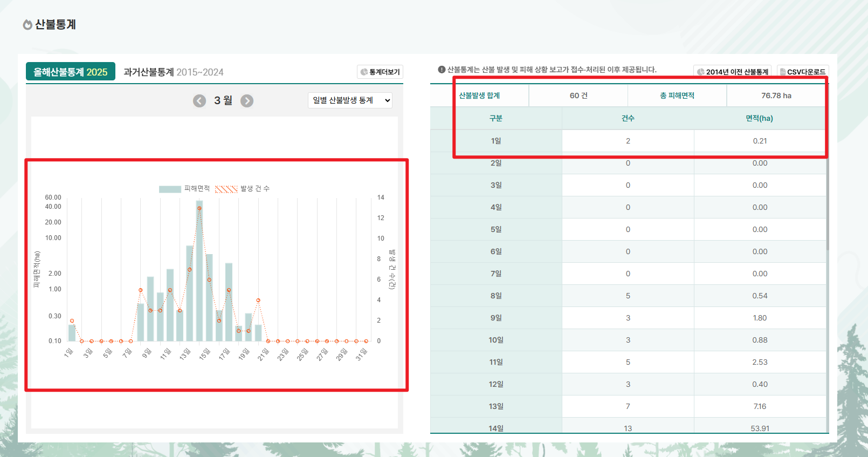Screen dimensions: 868x457
Task: Click the 76.78 ha value
Action: 776,96
